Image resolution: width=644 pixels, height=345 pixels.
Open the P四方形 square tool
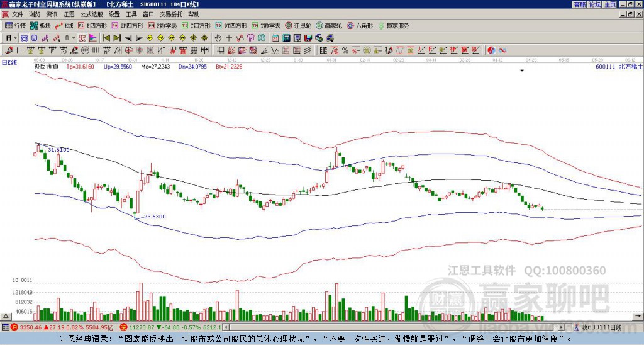[x=92, y=26]
